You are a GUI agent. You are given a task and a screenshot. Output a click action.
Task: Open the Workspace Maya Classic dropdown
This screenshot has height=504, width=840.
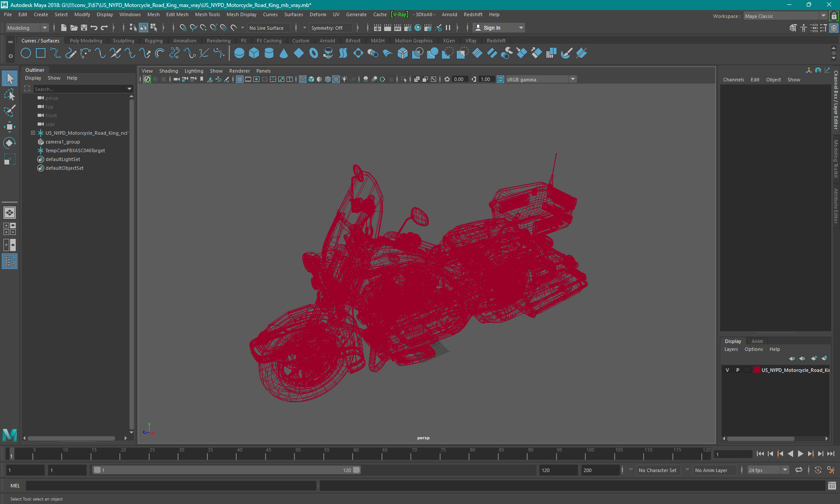(785, 16)
